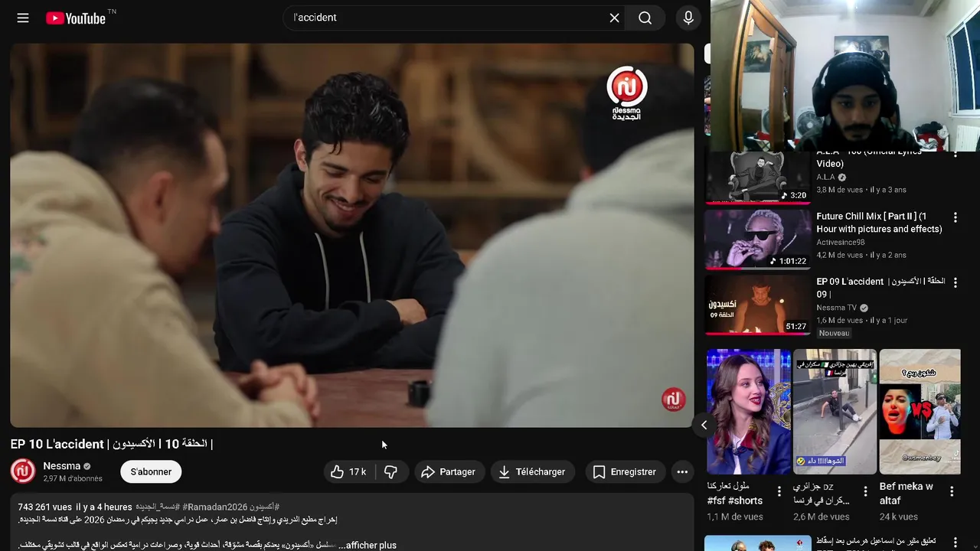Click the 2,97 M d'abonnés text
Image resolution: width=980 pixels, height=551 pixels.
[73, 478]
